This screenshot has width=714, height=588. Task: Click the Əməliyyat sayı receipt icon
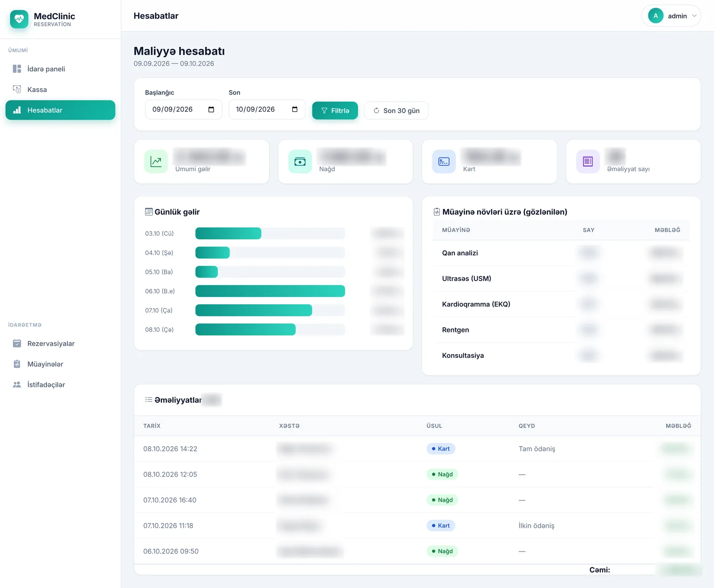(x=588, y=161)
